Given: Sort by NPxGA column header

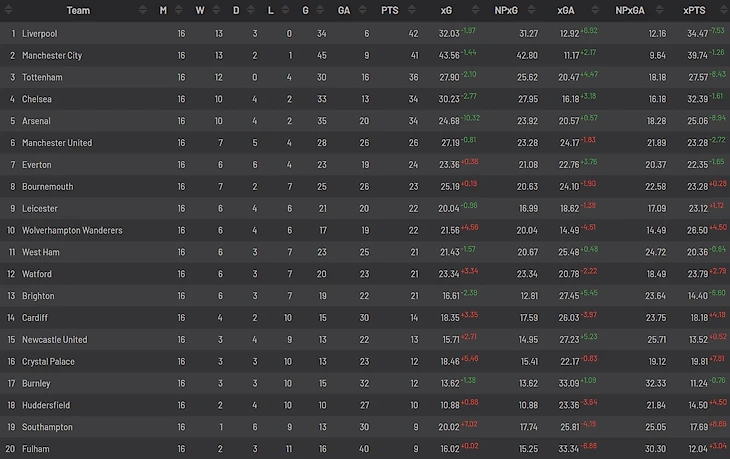Looking at the screenshot, I should tap(630, 11).
